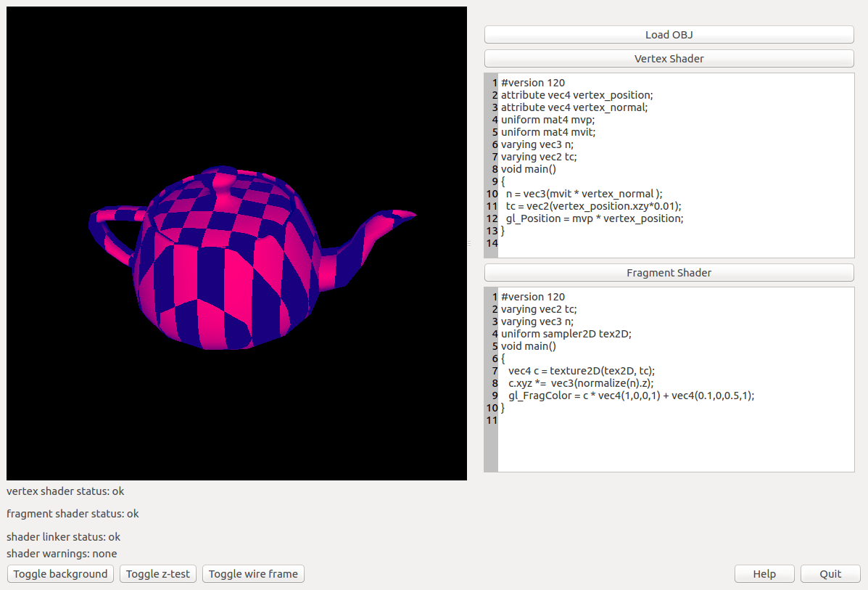Open the Help dialog
This screenshot has height=590, width=868.
(764, 574)
